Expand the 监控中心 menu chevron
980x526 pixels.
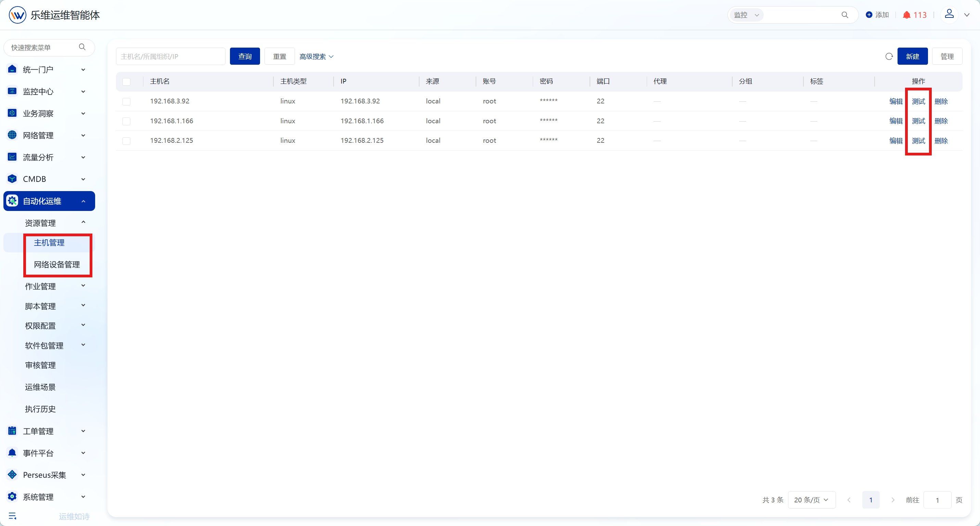click(83, 91)
